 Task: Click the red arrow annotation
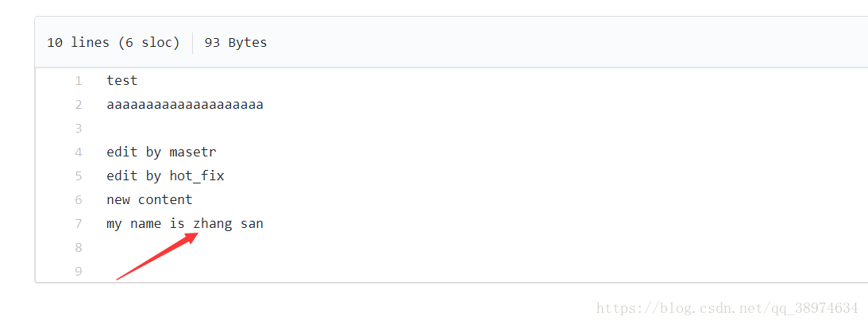[157, 256]
